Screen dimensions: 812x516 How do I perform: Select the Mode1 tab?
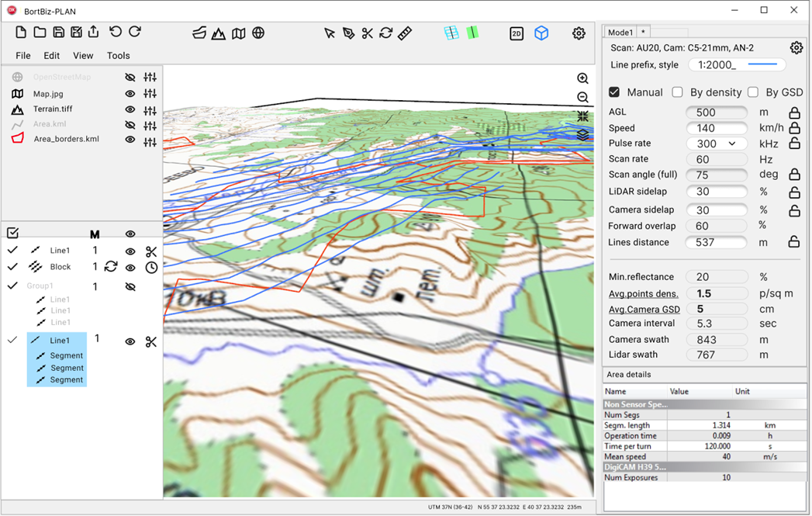[x=620, y=33]
